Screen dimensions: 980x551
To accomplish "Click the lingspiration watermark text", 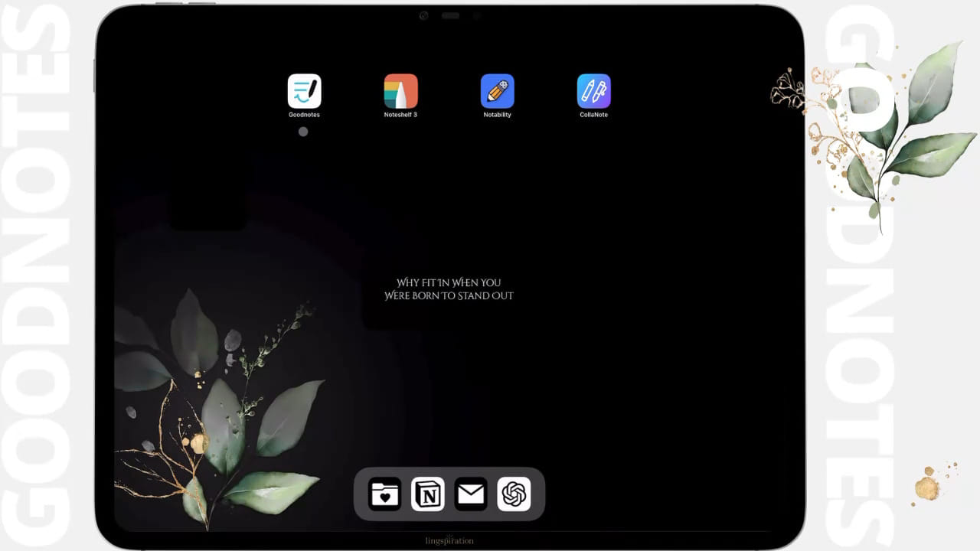I will click(x=449, y=540).
